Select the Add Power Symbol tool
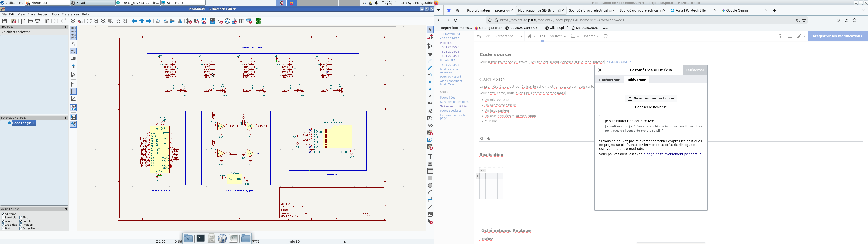 tap(430, 53)
